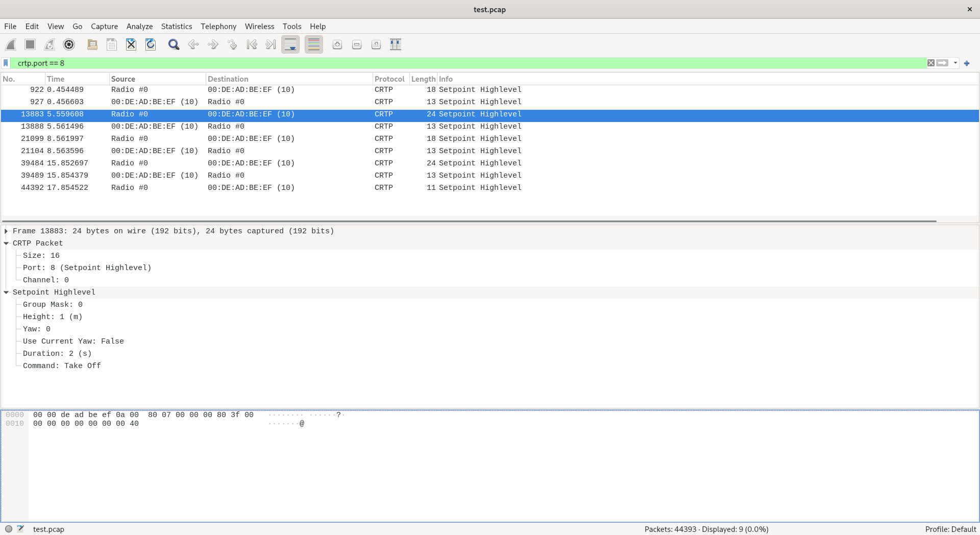Zoom in on the packet list
Image resolution: width=980 pixels, height=535 pixels.
tap(337, 44)
